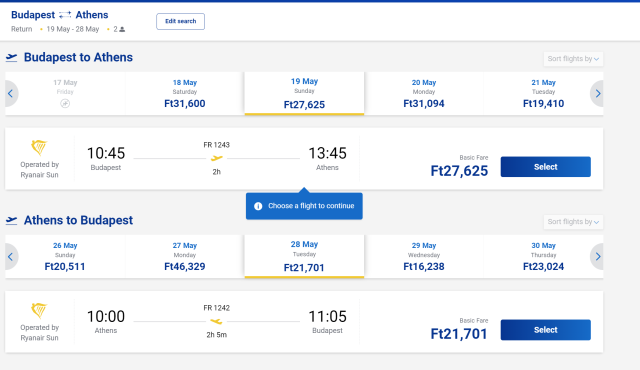Select the Ft27,625 Budapest to Athens flight
Image resolution: width=640 pixels, height=370 pixels.
pos(545,167)
